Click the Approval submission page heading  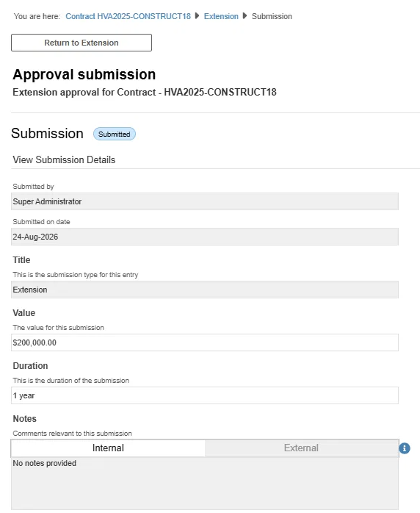click(84, 74)
